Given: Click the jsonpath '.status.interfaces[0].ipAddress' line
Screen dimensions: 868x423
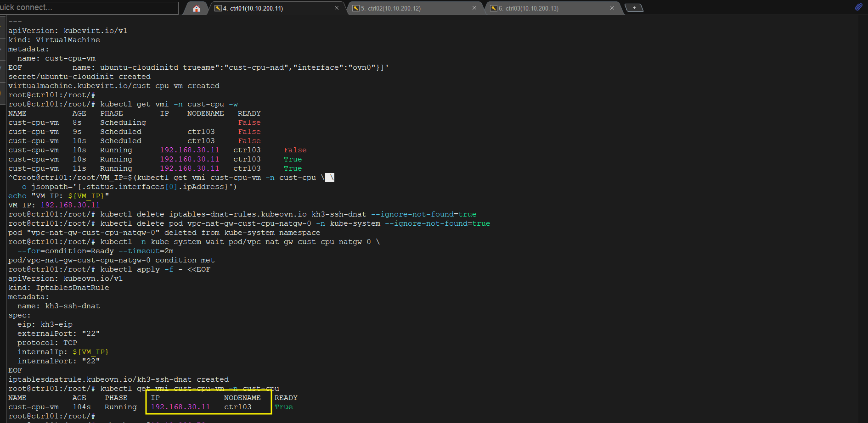Looking at the screenshot, I should (127, 187).
